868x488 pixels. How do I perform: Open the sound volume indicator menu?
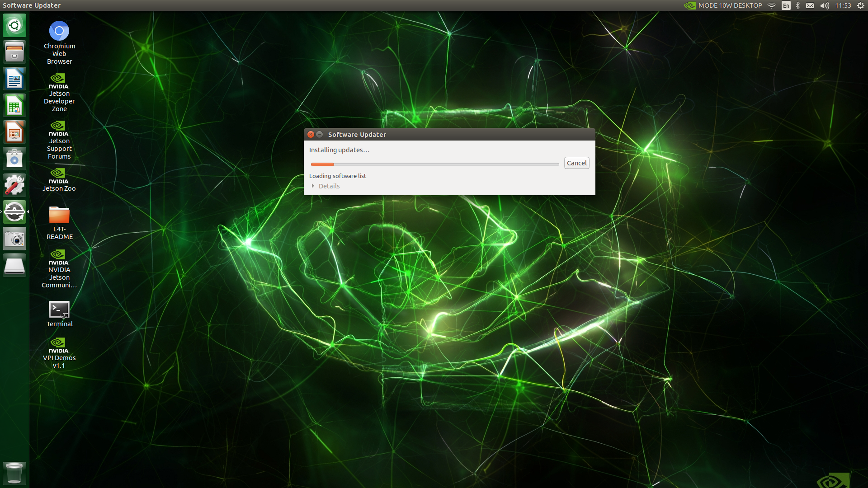click(825, 5)
